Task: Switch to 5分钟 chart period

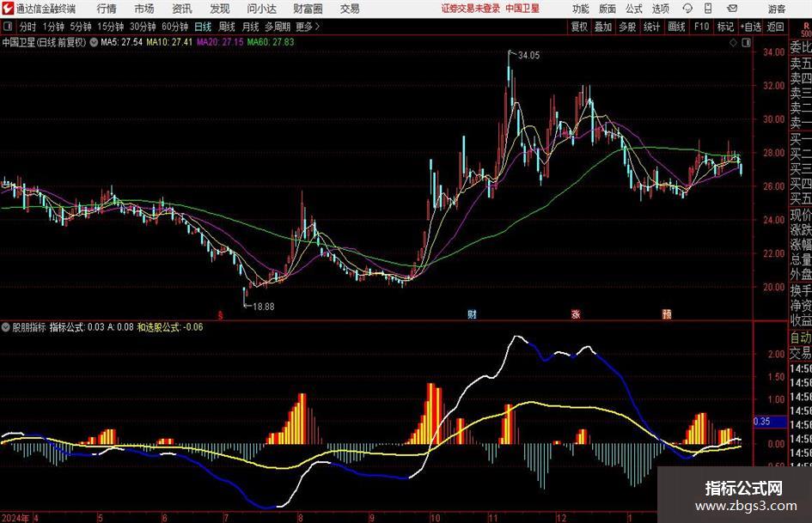Action: coord(81,27)
